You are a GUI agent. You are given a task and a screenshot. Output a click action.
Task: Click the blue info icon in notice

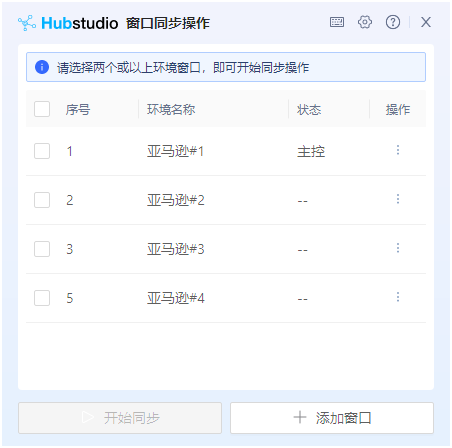[x=42, y=67]
